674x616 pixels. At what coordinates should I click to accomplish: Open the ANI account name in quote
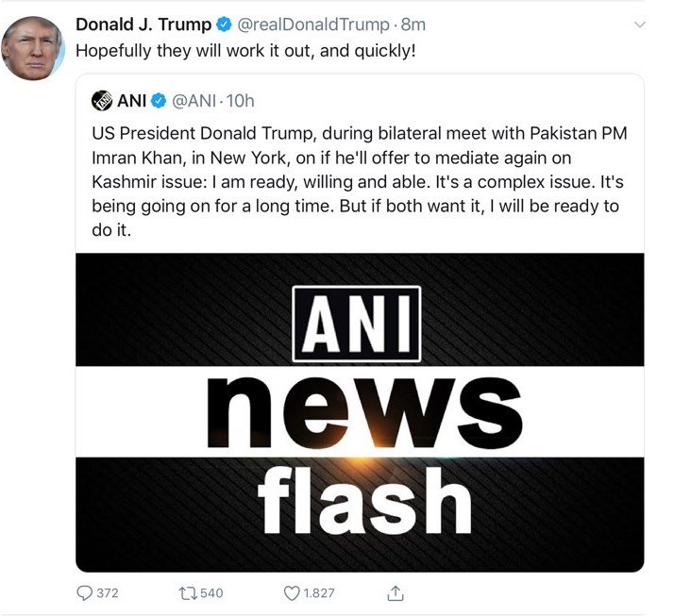coord(132,100)
